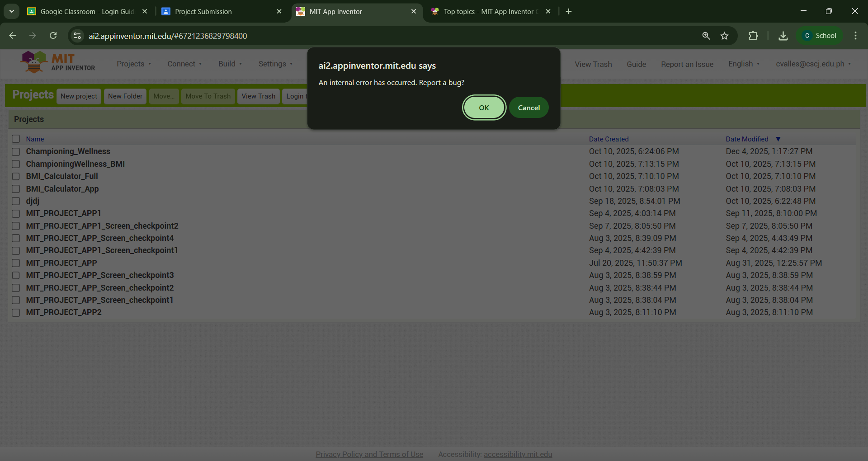
Task: Open the zoom magnifier icon in address bar
Action: point(706,36)
